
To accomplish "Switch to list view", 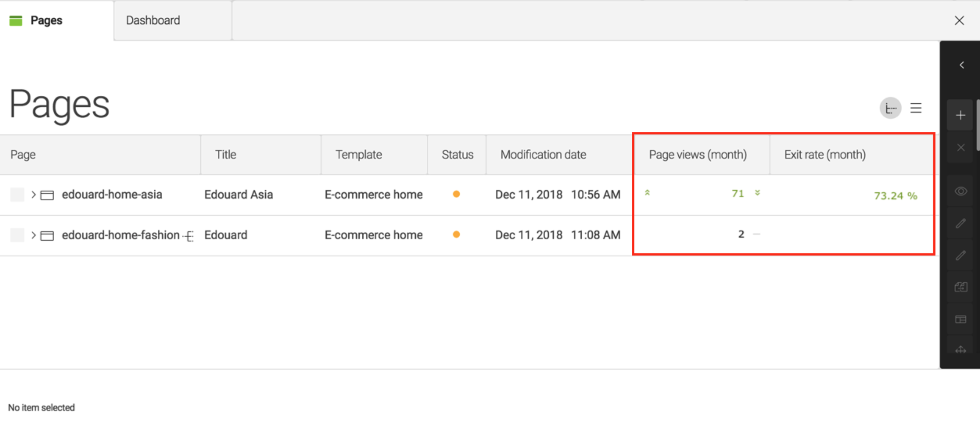I will [x=916, y=108].
